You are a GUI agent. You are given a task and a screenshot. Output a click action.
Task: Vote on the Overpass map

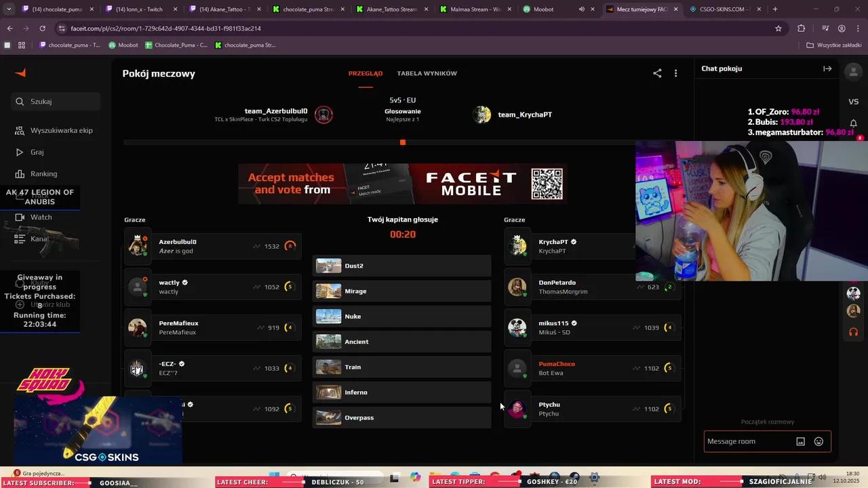(402, 418)
